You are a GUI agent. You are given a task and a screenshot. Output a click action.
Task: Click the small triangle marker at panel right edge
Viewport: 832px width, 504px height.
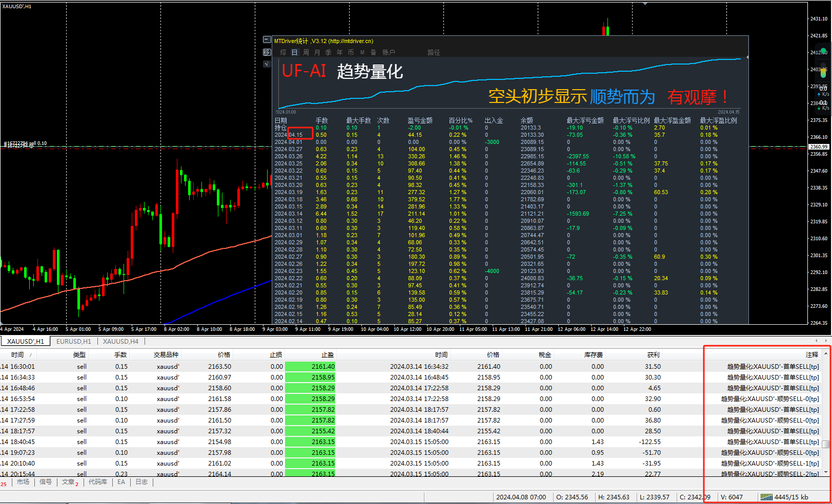point(747,57)
